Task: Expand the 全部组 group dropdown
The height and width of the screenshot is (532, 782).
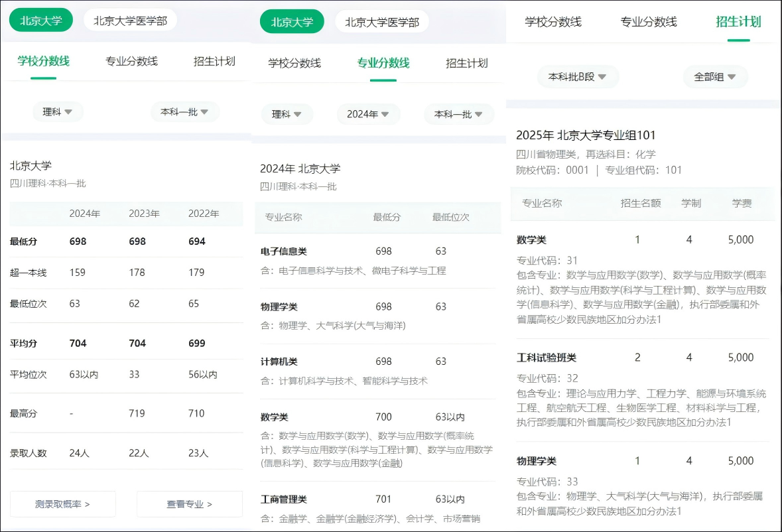Action: coord(715,77)
